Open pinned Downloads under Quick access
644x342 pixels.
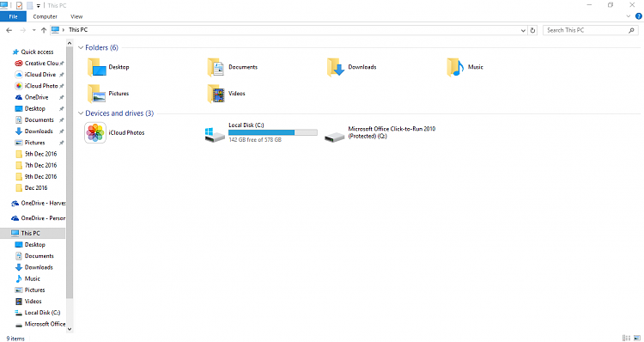click(39, 131)
